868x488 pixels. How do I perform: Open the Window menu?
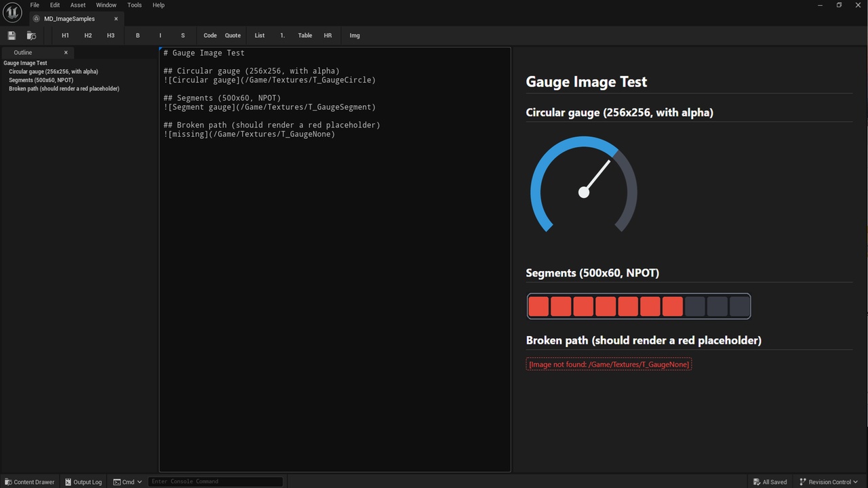coord(106,5)
